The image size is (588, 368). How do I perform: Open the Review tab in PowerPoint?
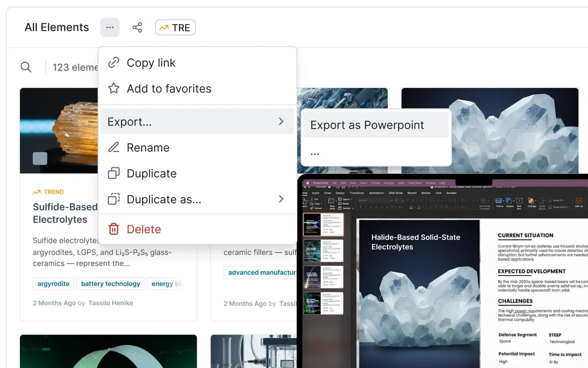click(x=426, y=193)
